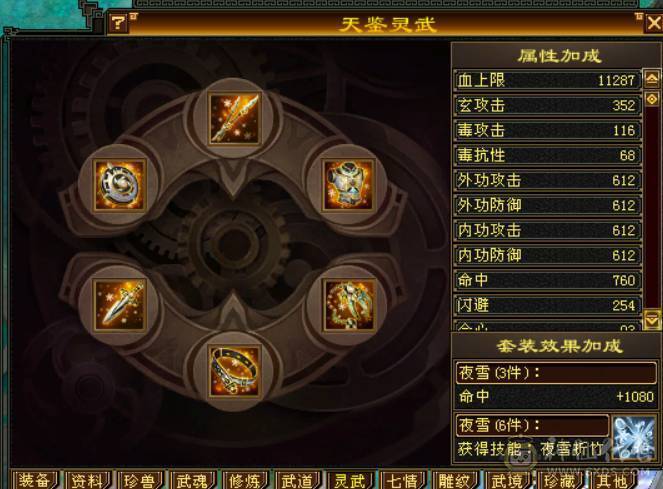Select the spear weapon slot icon

tap(234, 119)
